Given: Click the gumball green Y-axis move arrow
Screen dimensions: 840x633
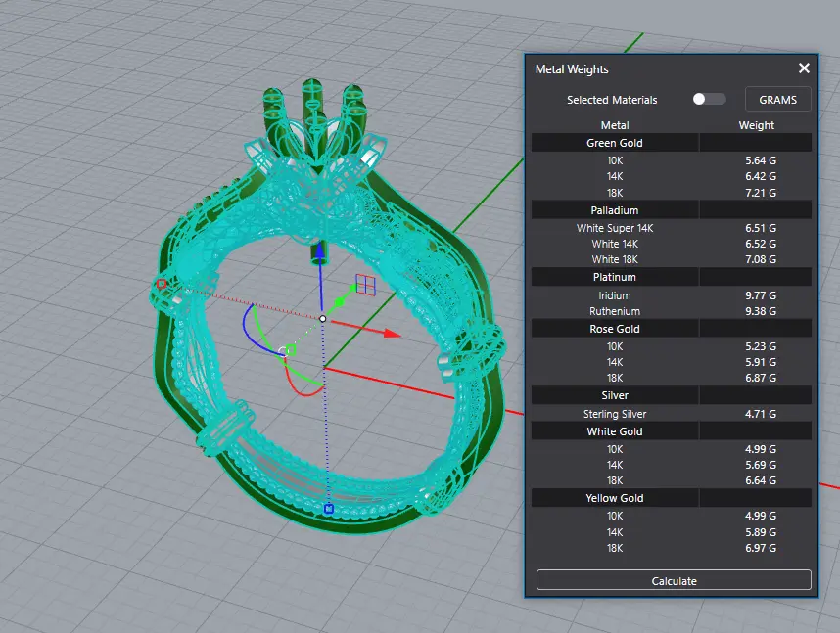Looking at the screenshot, I should point(346,298).
